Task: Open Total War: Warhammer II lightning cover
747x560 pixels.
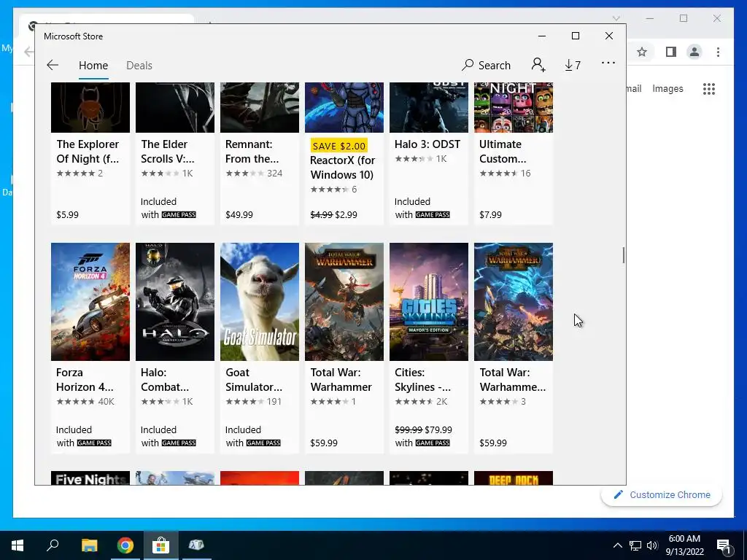Action: 514,301
